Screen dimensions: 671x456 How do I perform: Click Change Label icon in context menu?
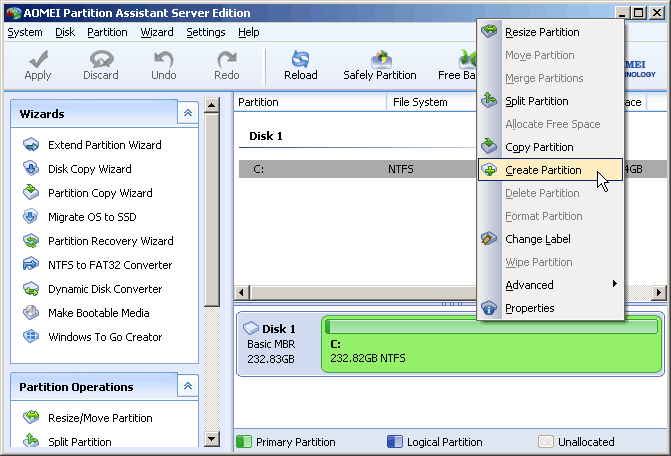tap(489, 239)
